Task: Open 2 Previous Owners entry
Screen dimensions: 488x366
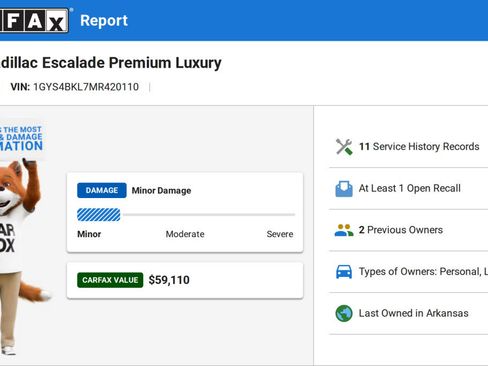Action: pos(408,230)
